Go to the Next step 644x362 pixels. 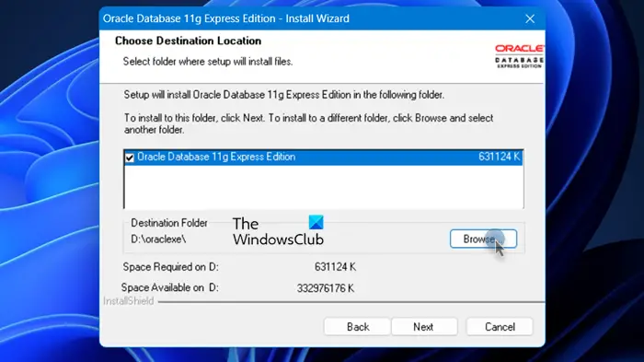[424, 327]
